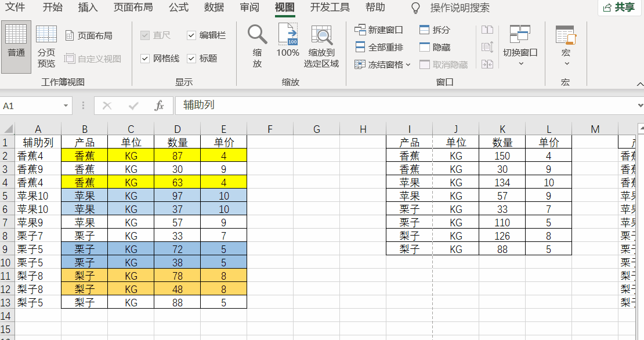Viewport: 644px width, 340px height.
Task: Select orange cell D11 with value 78
Action: point(177,276)
